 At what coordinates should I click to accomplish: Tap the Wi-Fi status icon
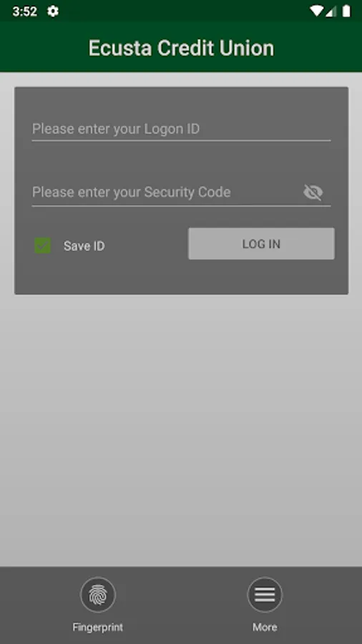click(316, 11)
